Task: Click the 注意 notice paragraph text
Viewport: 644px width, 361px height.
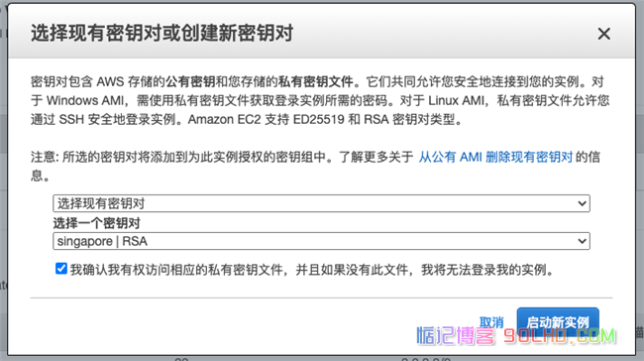Action: pyautogui.click(x=315, y=166)
